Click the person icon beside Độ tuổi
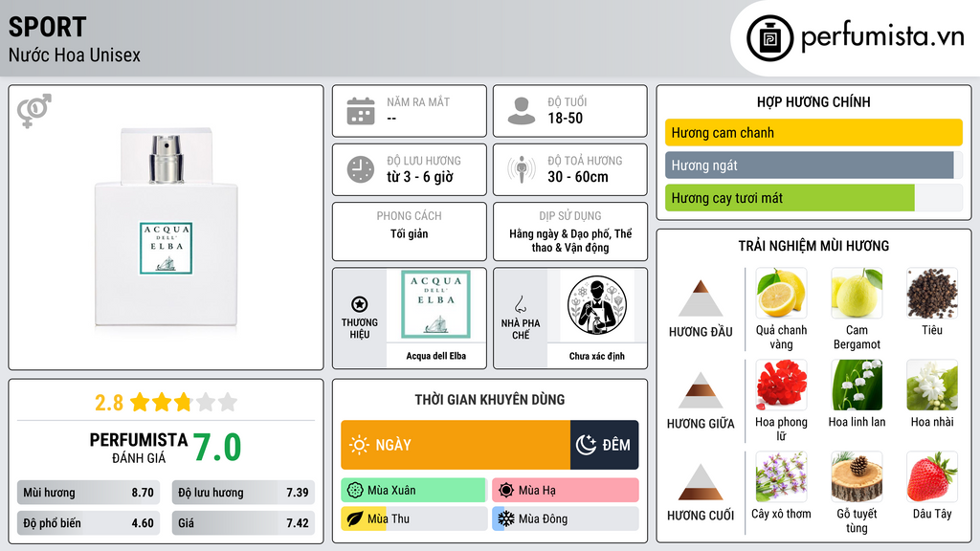 point(522,111)
